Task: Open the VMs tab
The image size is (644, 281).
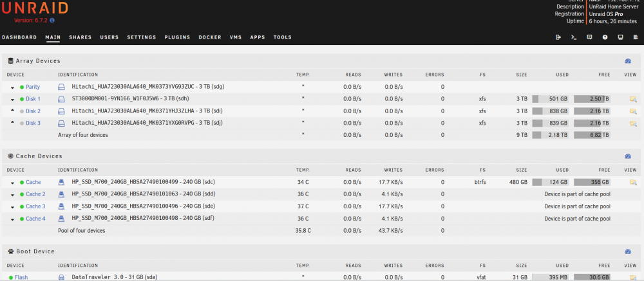Action: [236, 37]
